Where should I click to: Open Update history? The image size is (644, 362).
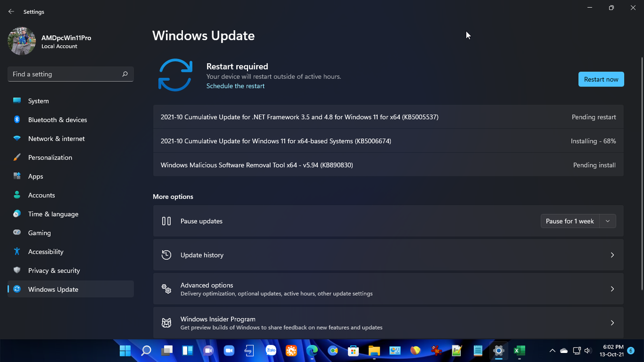click(x=388, y=255)
